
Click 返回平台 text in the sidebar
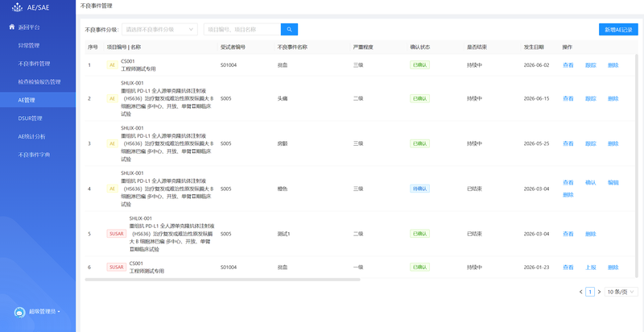pos(29,27)
